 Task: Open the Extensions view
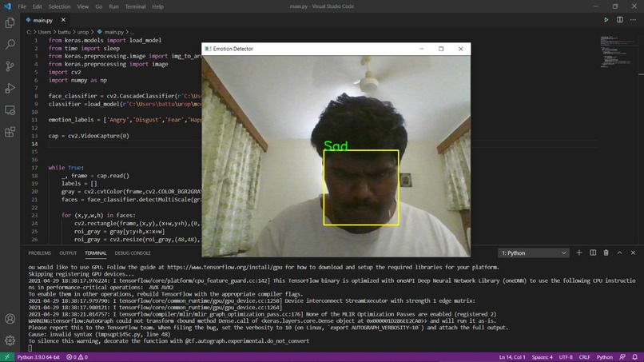click(10, 132)
